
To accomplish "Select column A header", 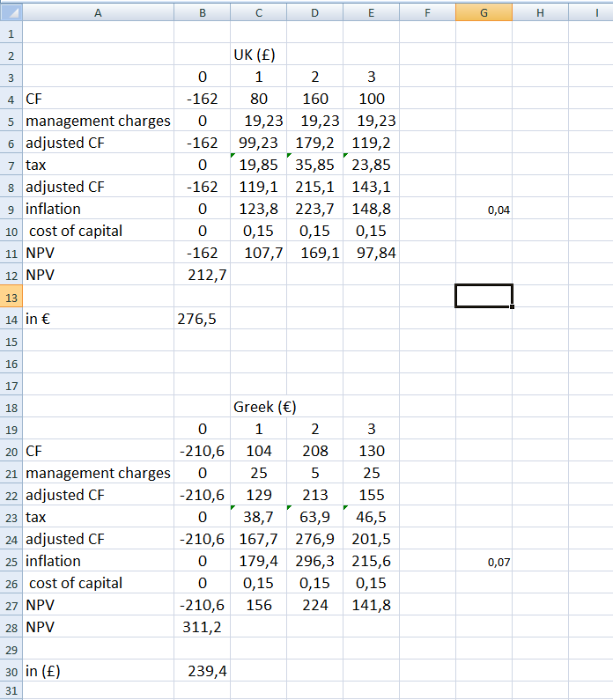I will pyautogui.click(x=98, y=11).
